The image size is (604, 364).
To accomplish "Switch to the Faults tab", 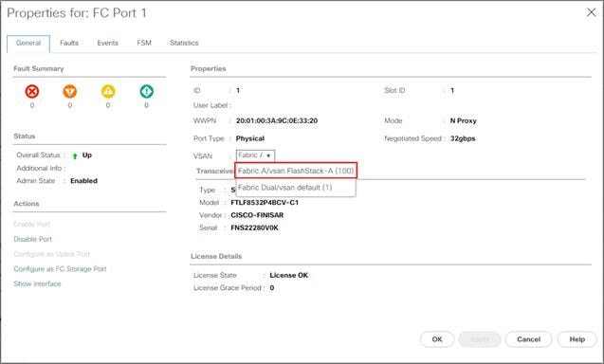I will click(69, 44).
